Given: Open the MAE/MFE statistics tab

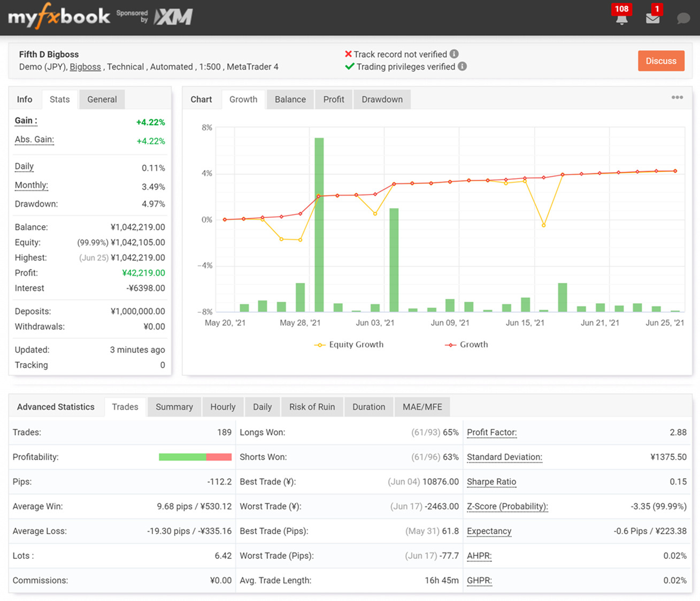Looking at the screenshot, I should click(x=422, y=407).
